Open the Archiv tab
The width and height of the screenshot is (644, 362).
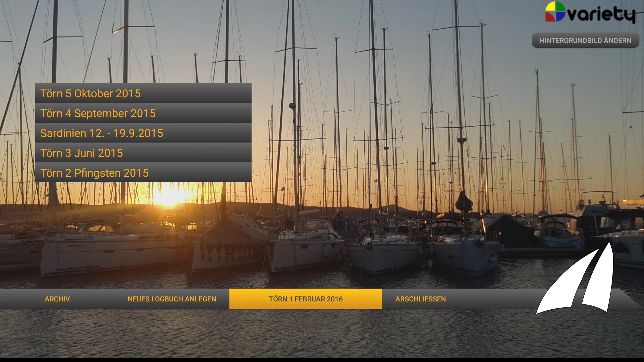[57, 299]
